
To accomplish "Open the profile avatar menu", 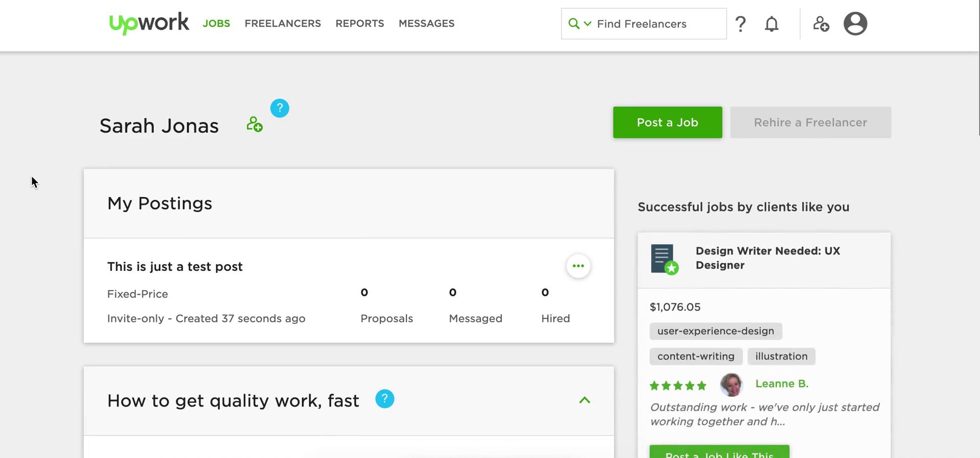I will click(855, 23).
